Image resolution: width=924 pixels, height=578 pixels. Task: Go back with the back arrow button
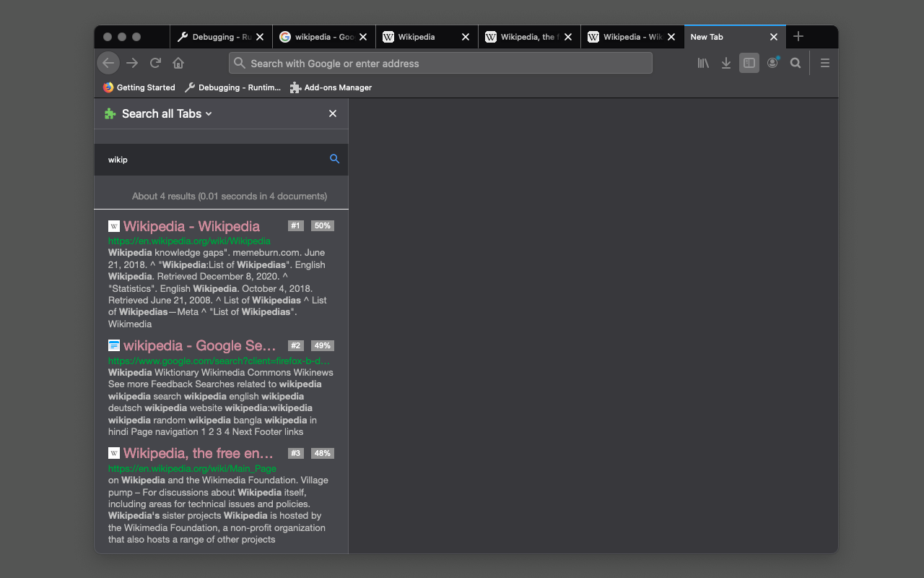[x=108, y=63]
